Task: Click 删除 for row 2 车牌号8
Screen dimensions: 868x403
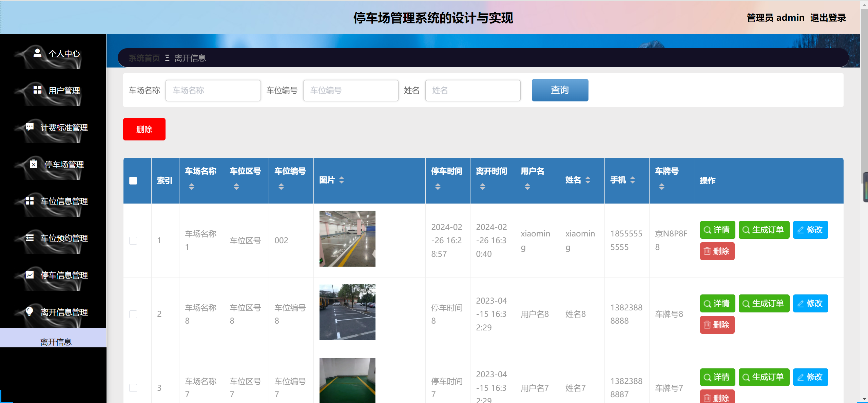Action: tap(717, 325)
